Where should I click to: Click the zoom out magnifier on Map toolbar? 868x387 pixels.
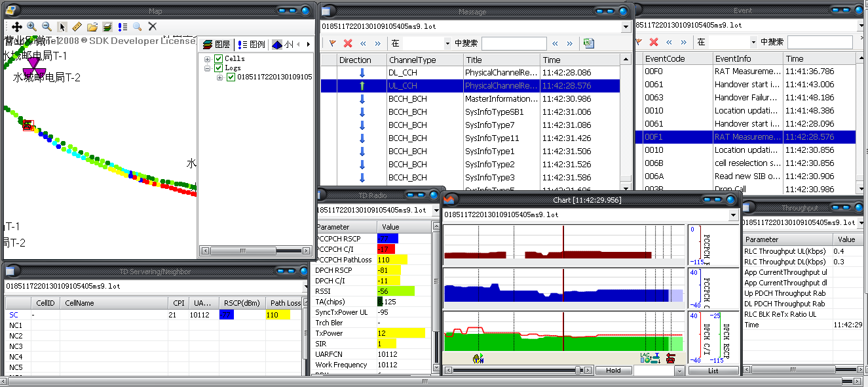(x=47, y=27)
